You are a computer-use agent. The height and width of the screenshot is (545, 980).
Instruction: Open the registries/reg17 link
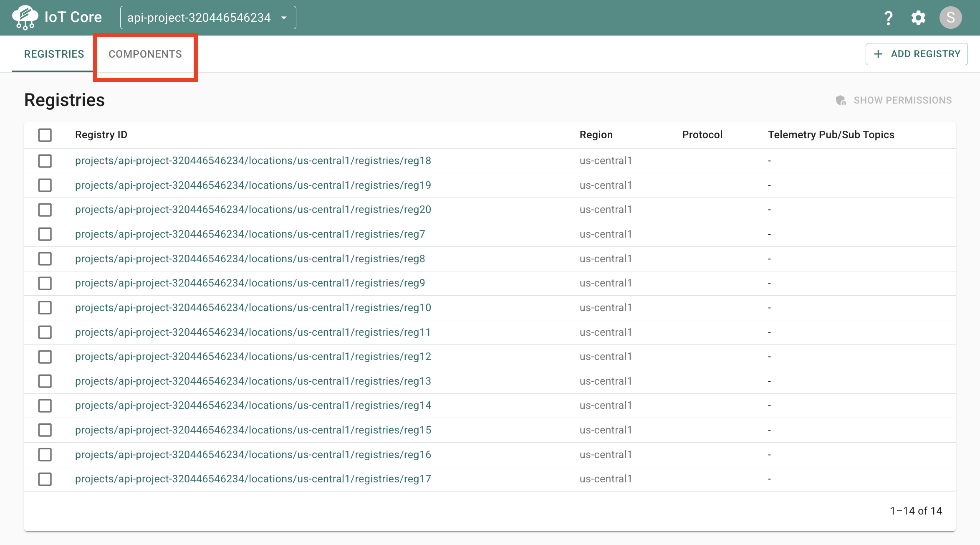coord(253,479)
